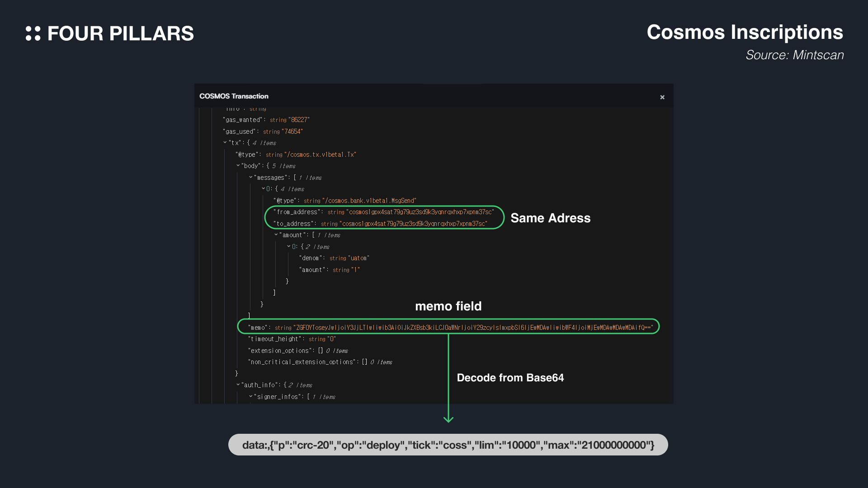Click the "gas_wanted" key row
This screenshot has height=488, width=868.
[x=243, y=120]
